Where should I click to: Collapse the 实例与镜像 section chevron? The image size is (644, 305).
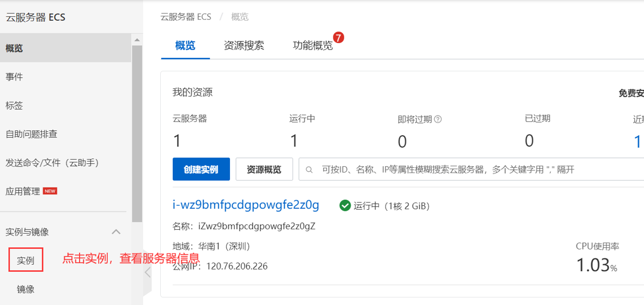tap(116, 232)
